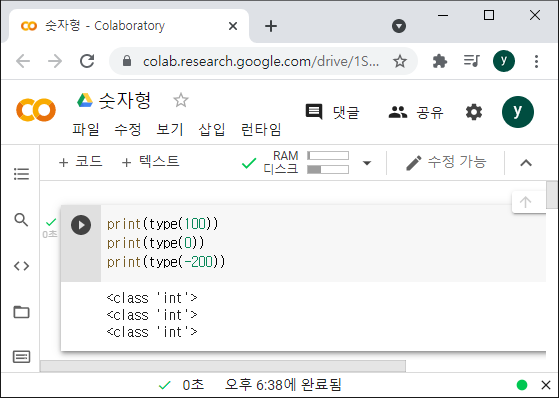The width and height of the screenshot is (559, 398).
Task: Collapse the header with the chevron up icon
Action: point(526,163)
